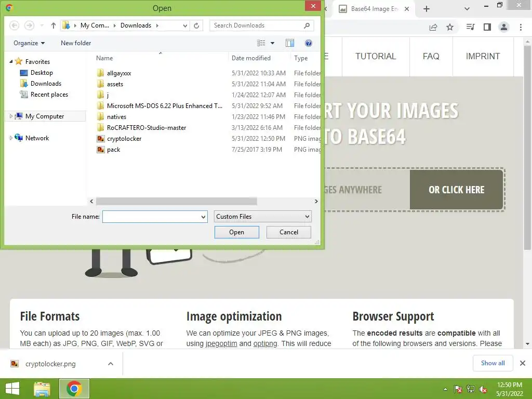Open Chrome tab search chevron

tap(467, 9)
